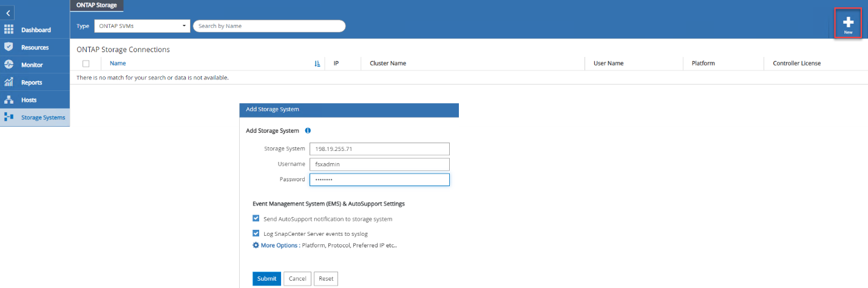This screenshot has width=868, height=288.
Task: Click the IP column header
Action: tap(336, 63)
